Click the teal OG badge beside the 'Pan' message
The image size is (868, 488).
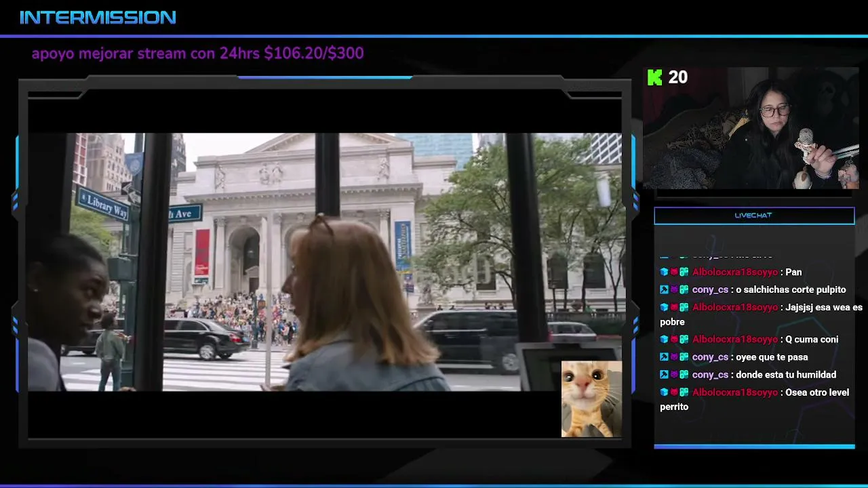pyautogui.click(x=684, y=272)
